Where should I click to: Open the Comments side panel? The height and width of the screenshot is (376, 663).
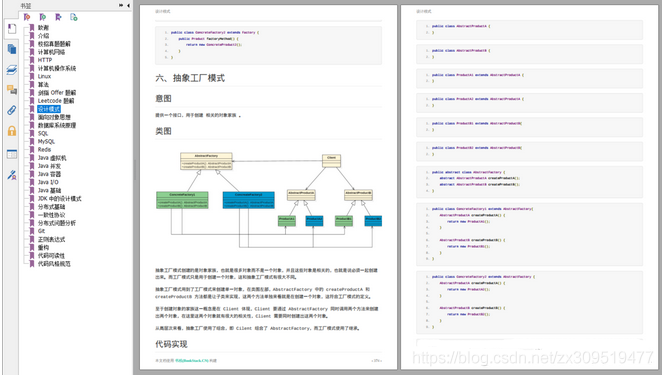12,90
